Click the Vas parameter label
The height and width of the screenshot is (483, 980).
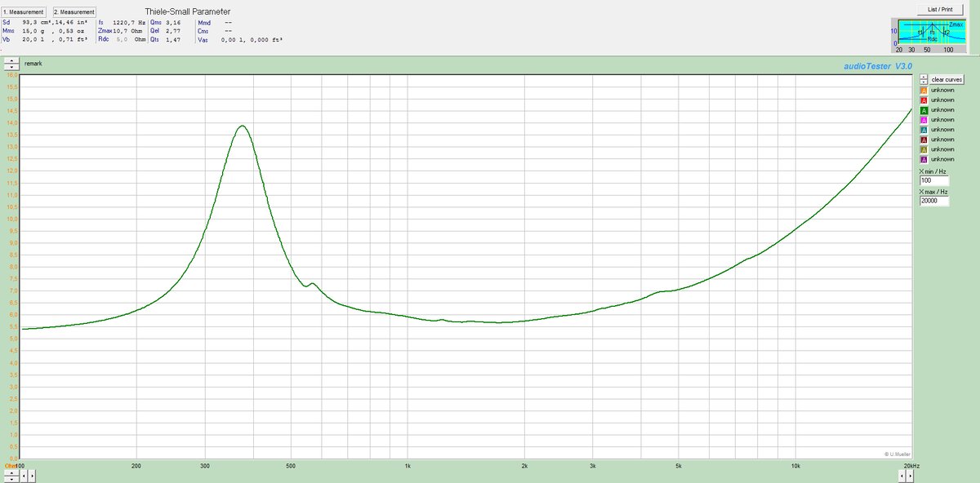pos(203,39)
